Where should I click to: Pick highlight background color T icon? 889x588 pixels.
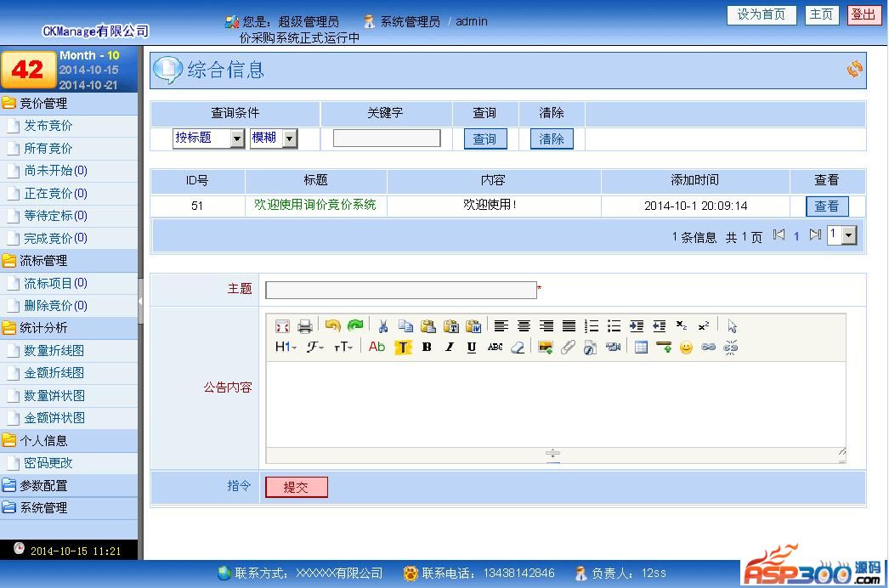[x=403, y=347]
